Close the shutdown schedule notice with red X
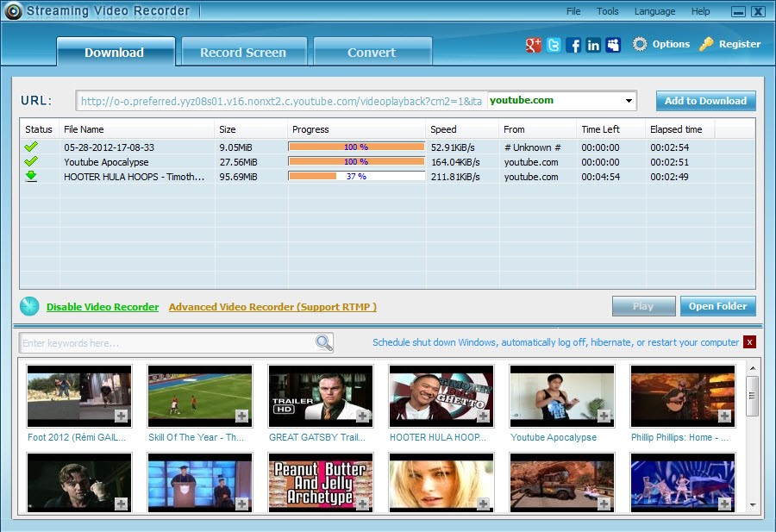 point(749,342)
